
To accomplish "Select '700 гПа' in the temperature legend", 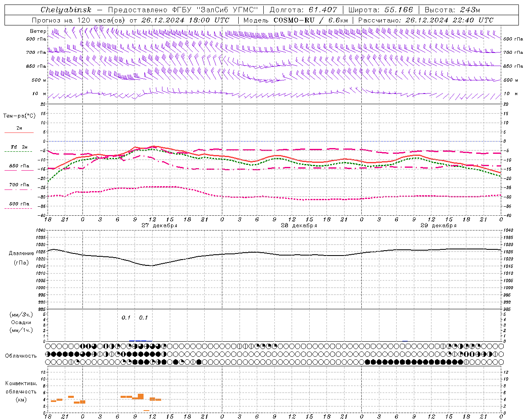I will coord(19,185).
